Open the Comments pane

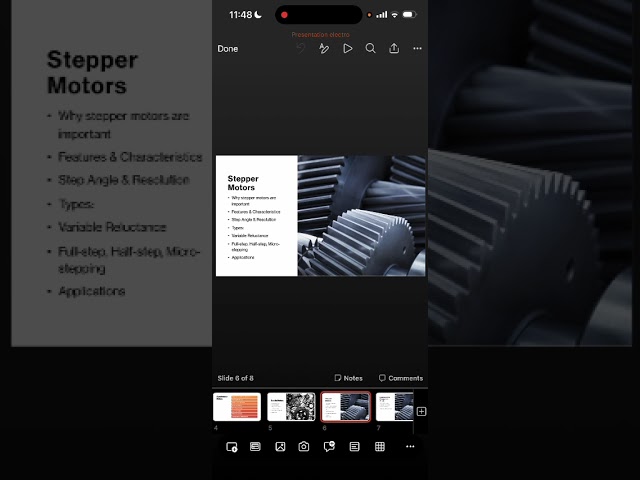[401, 378]
